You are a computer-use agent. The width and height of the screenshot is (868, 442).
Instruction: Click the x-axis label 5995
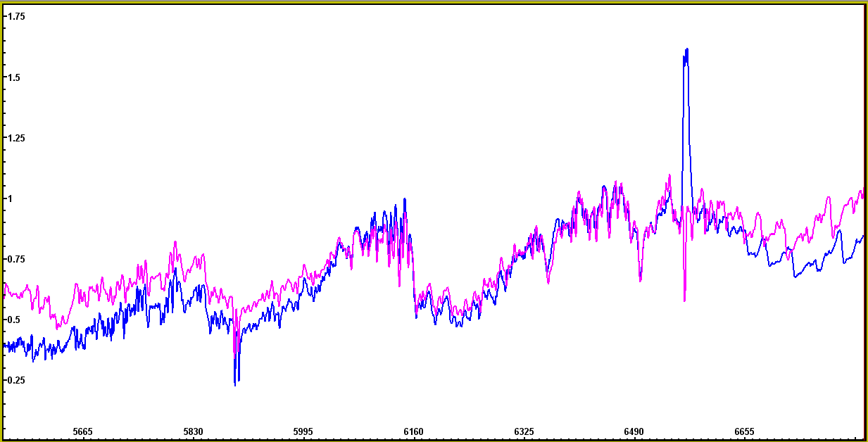tap(303, 431)
